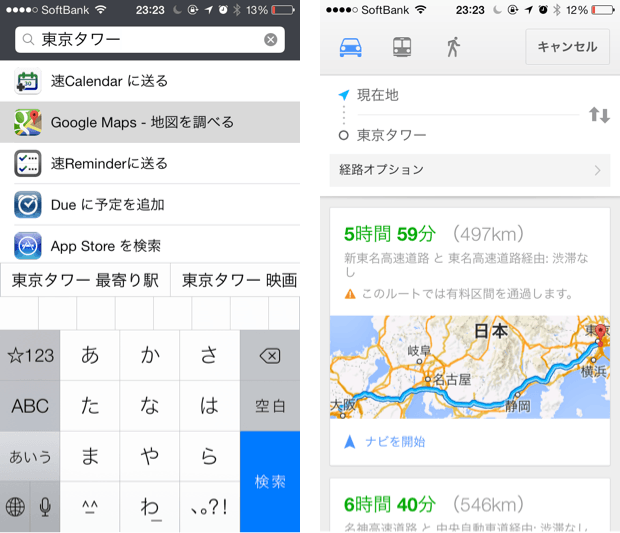Tap the Google Maps app icon
This screenshot has height=533, width=620.
(28, 122)
